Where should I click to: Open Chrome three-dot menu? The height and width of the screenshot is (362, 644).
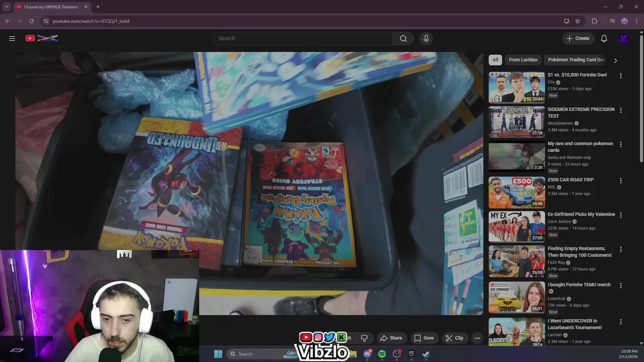(636, 21)
